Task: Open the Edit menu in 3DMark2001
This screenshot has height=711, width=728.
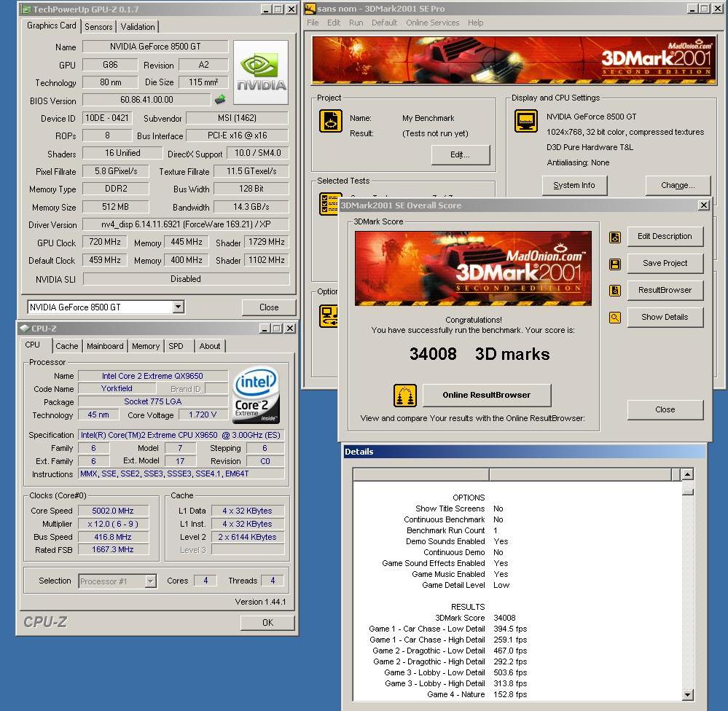Action: coord(333,23)
